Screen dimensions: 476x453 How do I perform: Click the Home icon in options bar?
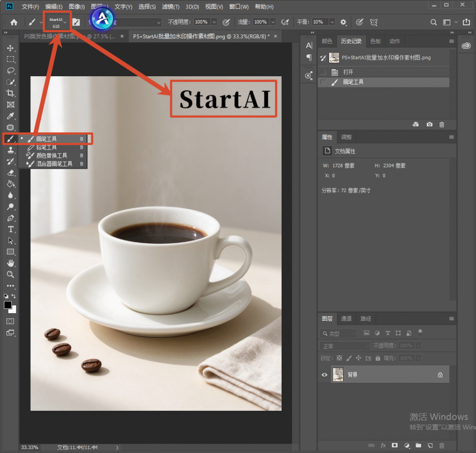13,22
